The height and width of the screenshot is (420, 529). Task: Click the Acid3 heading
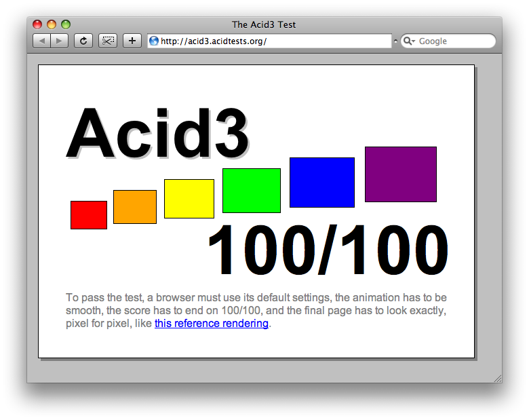coord(157,133)
